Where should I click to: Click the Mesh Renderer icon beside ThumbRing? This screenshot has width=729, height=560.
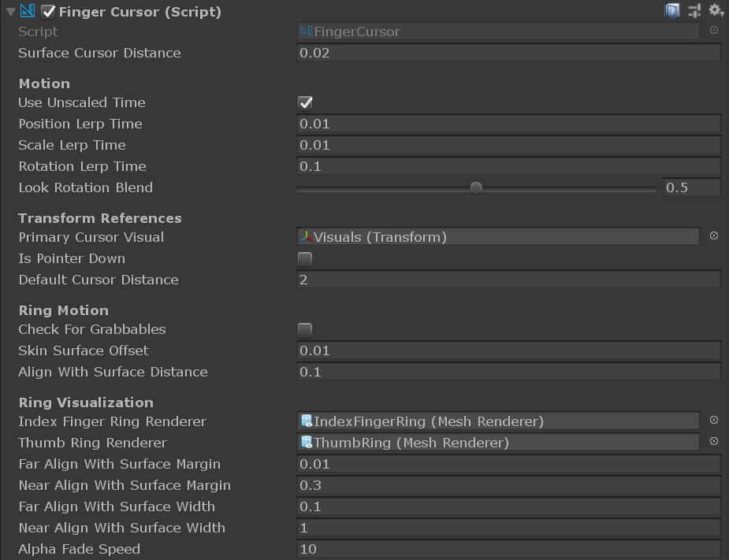click(x=306, y=442)
